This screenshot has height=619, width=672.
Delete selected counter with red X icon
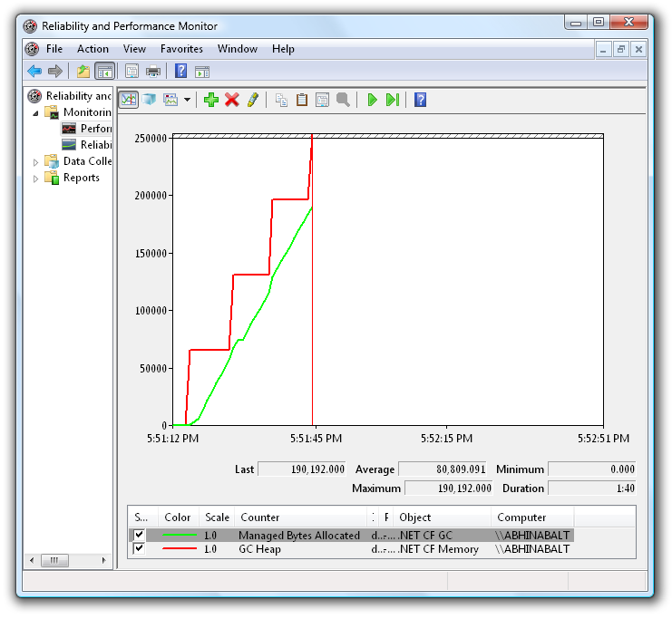(x=232, y=100)
